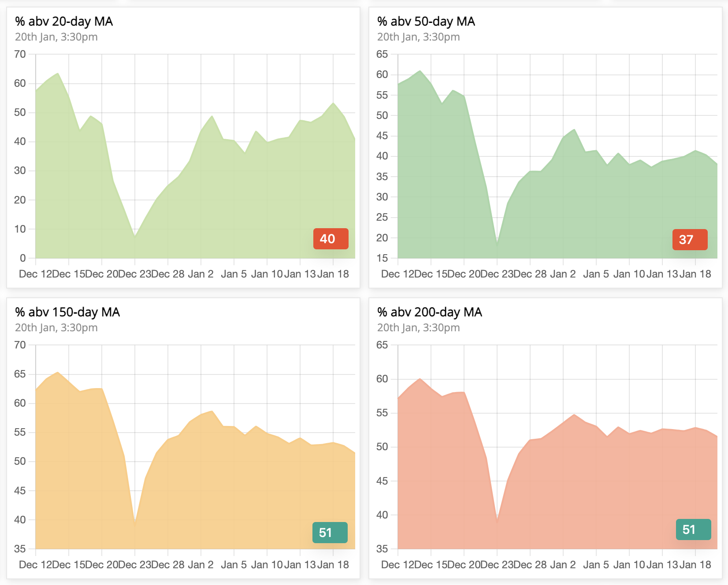
Task: Click the timestamp under the 20-day MA title
Action: (x=56, y=37)
